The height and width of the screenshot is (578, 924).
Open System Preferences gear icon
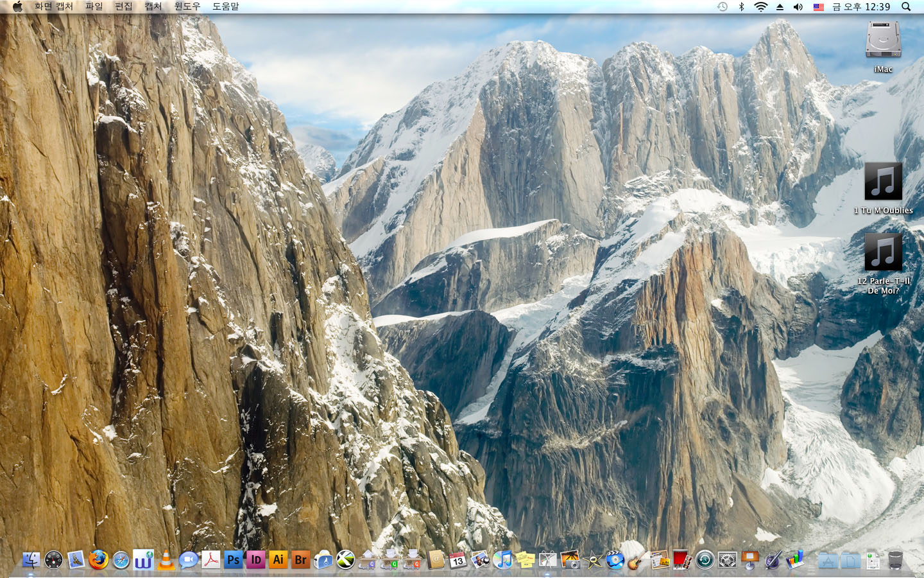pos(727,560)
